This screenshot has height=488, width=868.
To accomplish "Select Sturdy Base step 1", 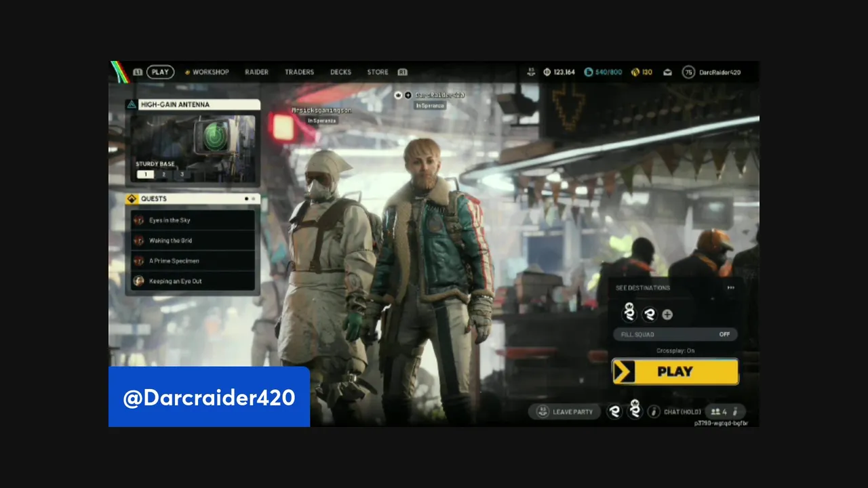I will [145, 174].
